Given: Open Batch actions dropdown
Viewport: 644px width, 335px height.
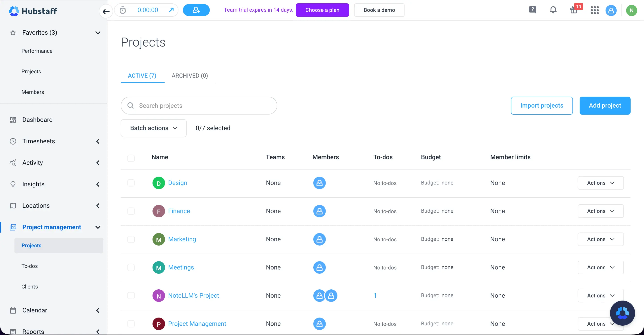Looking at the screenshot, I should pyautogui.click(x=153, y=128).
